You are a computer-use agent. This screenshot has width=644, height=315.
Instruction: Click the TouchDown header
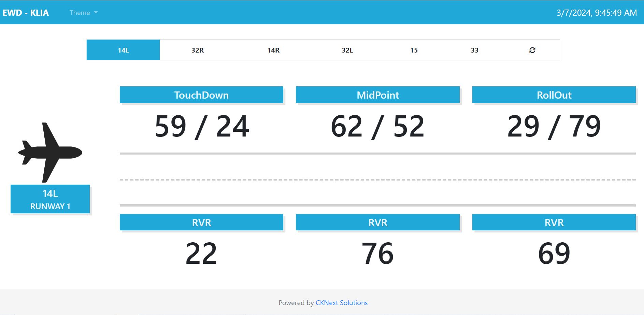coord(201,95)
